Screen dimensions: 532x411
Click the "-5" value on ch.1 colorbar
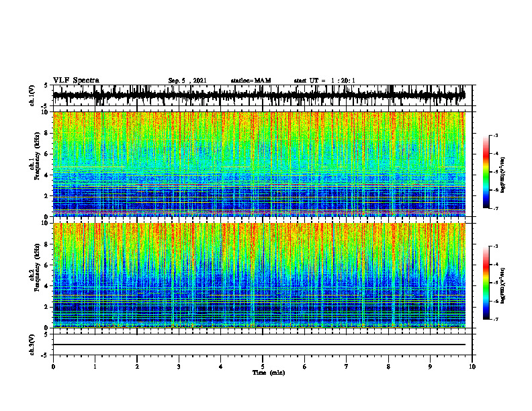pos(495,172)
